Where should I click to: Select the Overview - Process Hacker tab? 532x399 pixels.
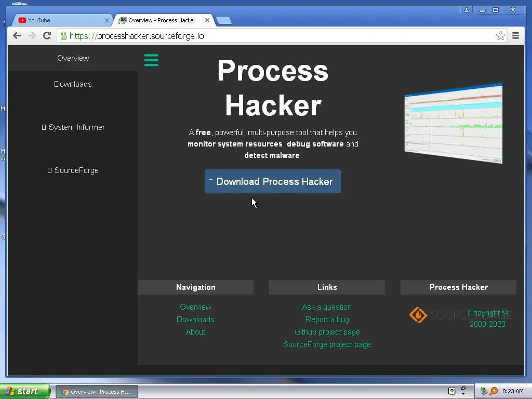(164, 20)
